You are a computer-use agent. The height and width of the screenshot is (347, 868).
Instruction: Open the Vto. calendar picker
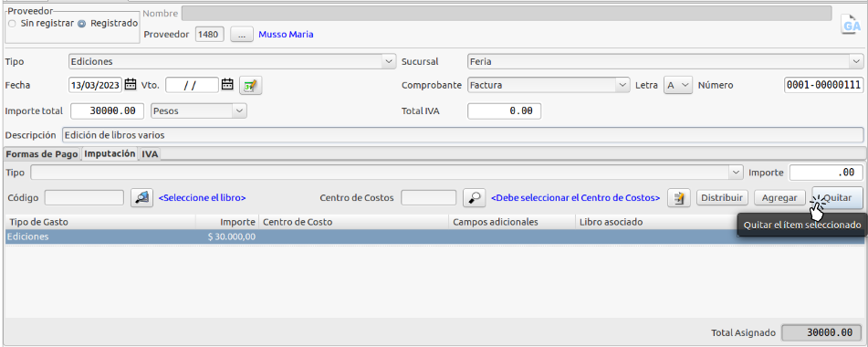(x=227, y=85)
